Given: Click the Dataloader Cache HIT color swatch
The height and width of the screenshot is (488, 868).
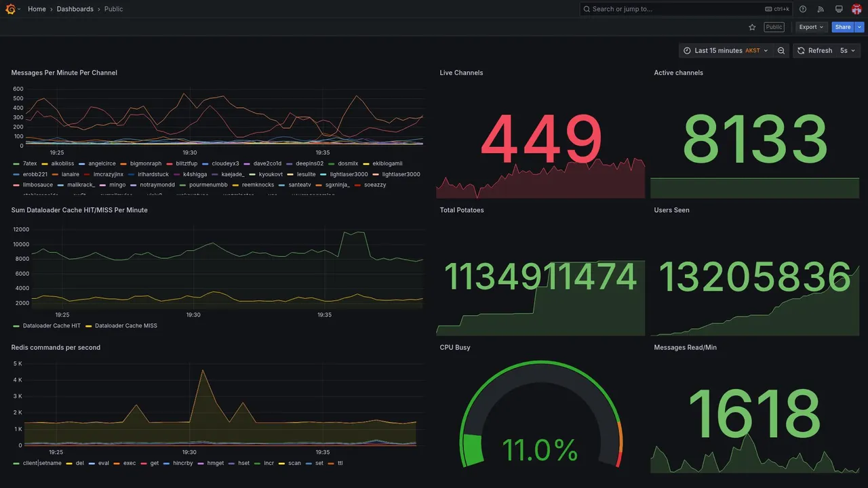Looking at the screenshot, I should coord(16,326).
